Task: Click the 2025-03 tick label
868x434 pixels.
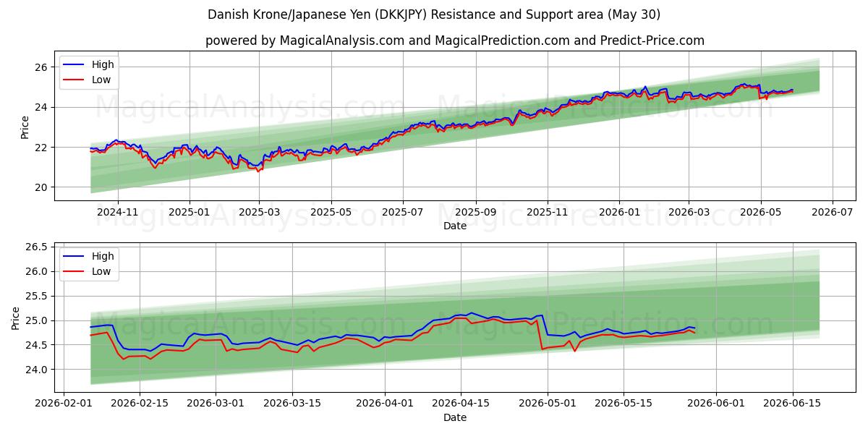Action: pyautogui.click(x=259, y=213)
